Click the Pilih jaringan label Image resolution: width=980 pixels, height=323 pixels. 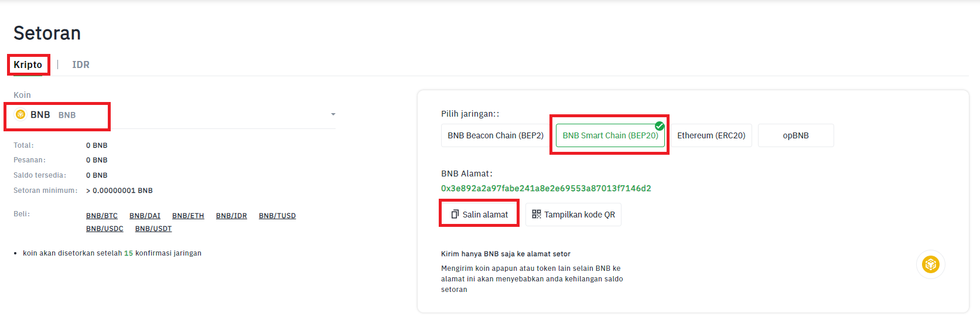pyautogui.click(x=470, y=114)
